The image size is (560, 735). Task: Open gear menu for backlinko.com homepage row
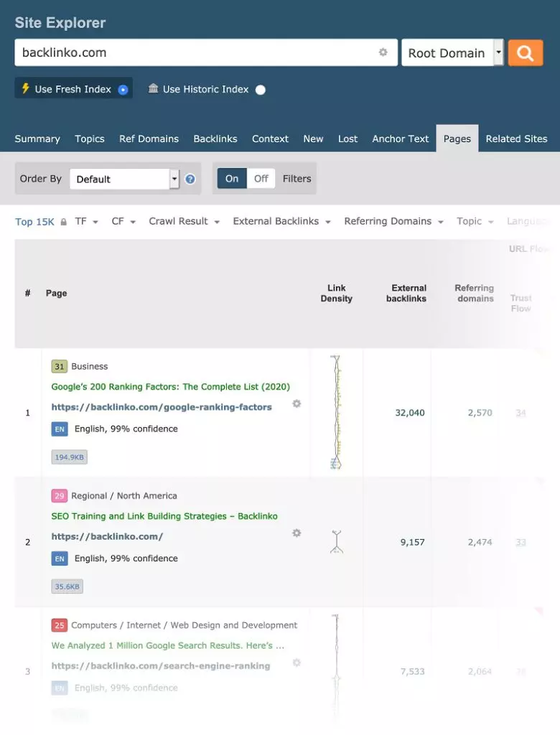pyautogui.click(x=297, y=533)
